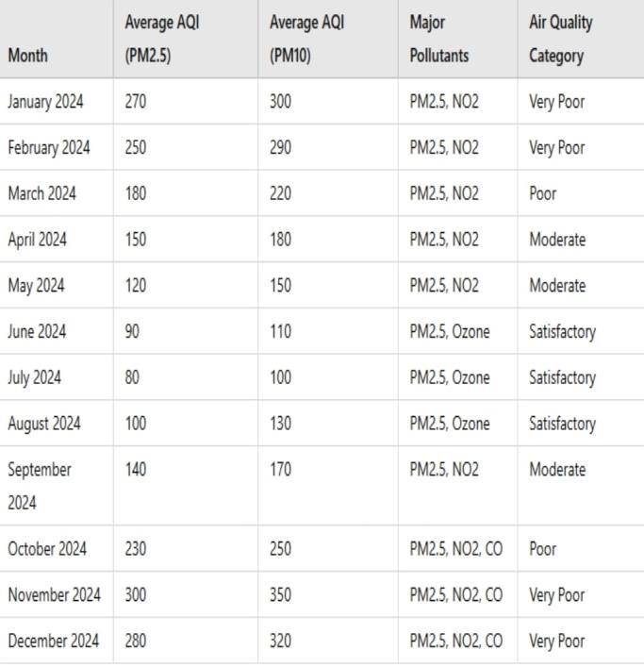This screenshot has width=644, height=667.
Task: Click the Average AQI (PM2.5) header
Action: click(x=161, y=39)
